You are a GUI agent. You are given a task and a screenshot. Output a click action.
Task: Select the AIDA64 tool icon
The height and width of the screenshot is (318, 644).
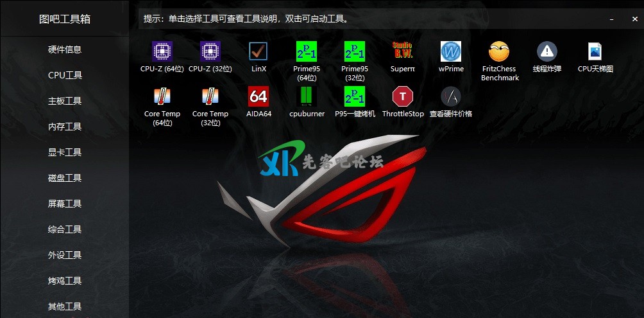[258, 96]
